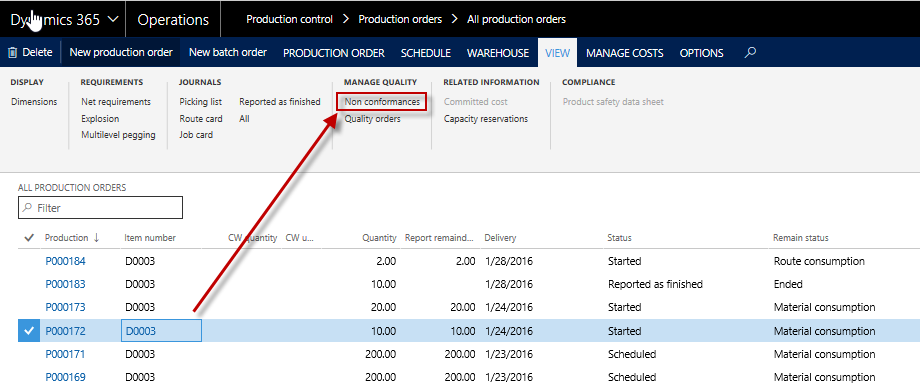Open the Picking list journal
The height and width of the screenshot is (392, 920).
coord(201,102)
